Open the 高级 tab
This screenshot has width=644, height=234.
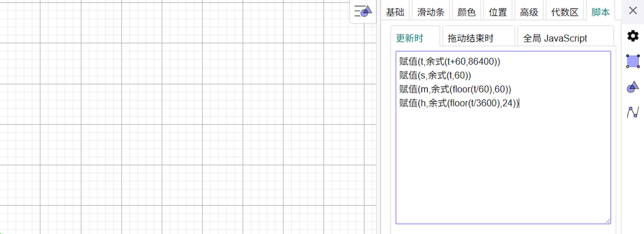[x=529, y=12]
